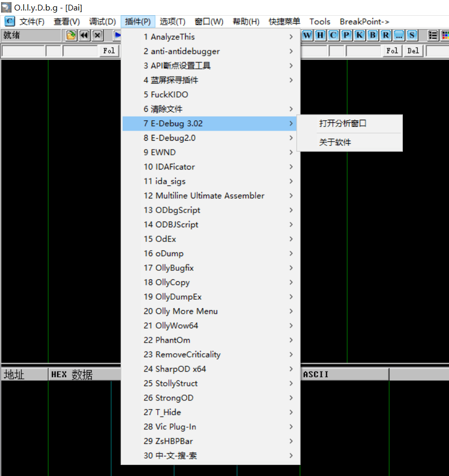The height and width of the screenshot is (476, 449).
Task: Open the Vic Plug-In plugin entry
Action: (210, 427)
